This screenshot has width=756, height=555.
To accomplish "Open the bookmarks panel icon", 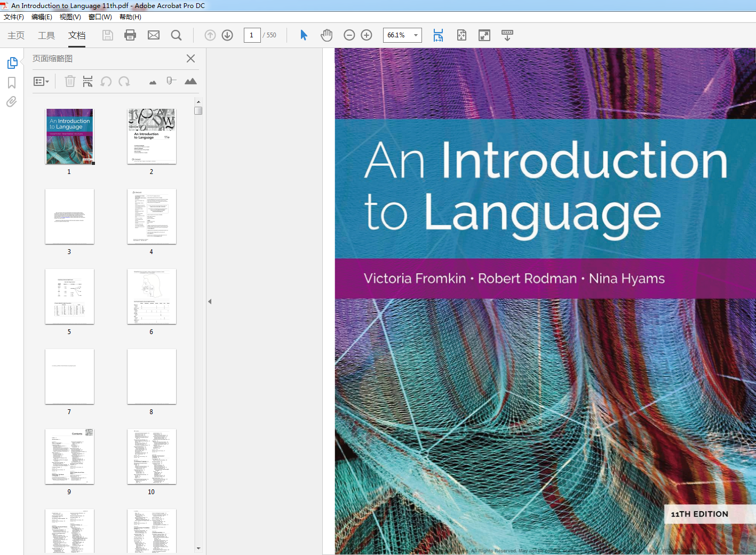I will coord(12,83).
